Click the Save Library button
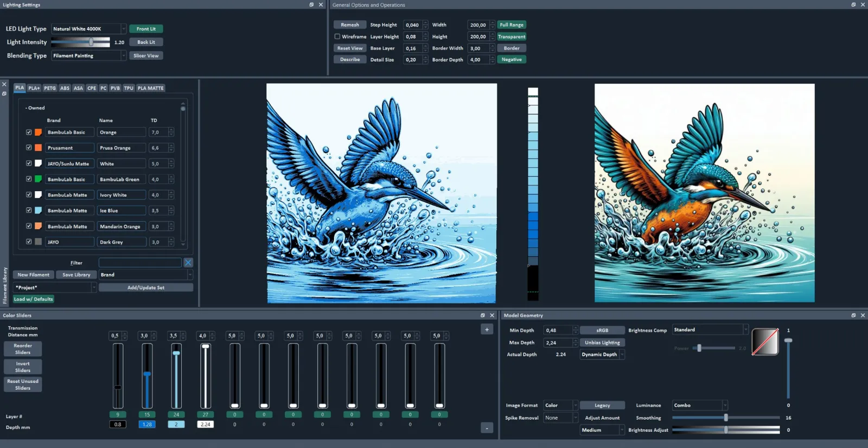 click(x=76, y=275)
